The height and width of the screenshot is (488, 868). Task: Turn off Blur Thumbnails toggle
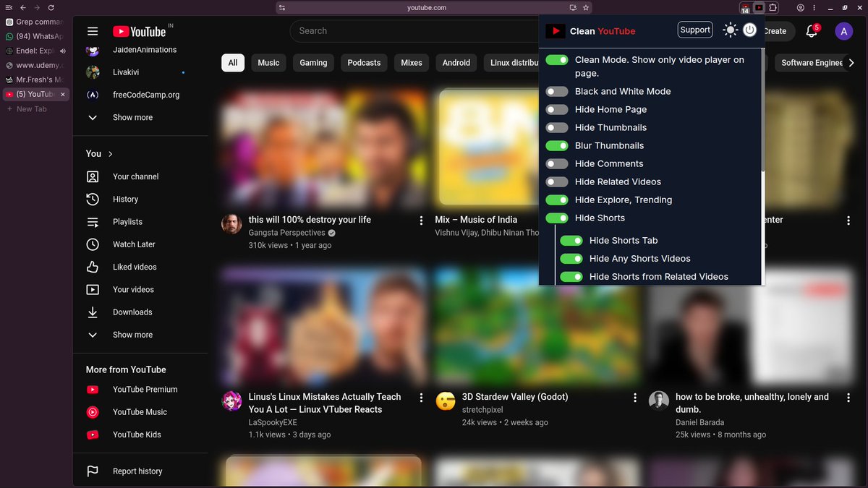[x=557, y=145]
